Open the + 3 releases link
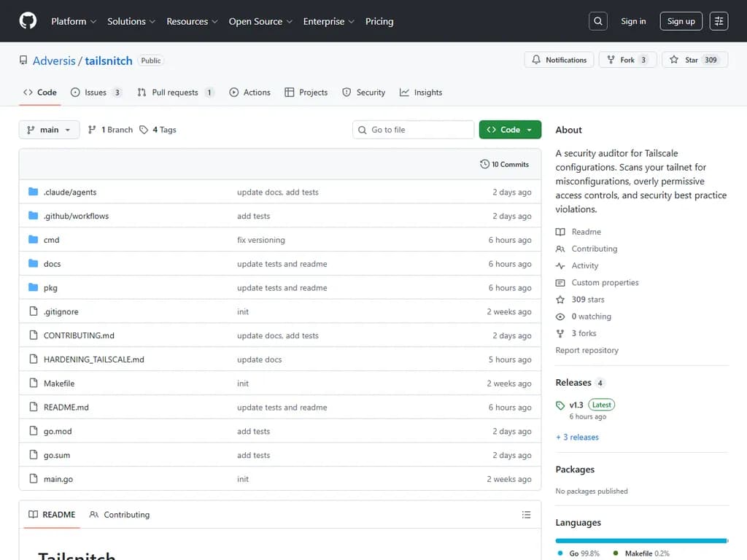This screenshot has height=560, width=747. coord(577,437)
